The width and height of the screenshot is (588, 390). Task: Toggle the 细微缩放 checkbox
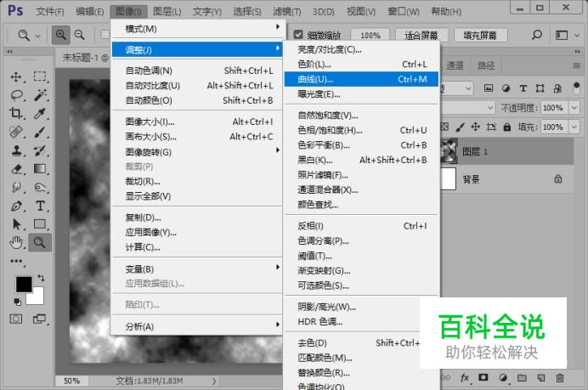(x=298, y=35)
